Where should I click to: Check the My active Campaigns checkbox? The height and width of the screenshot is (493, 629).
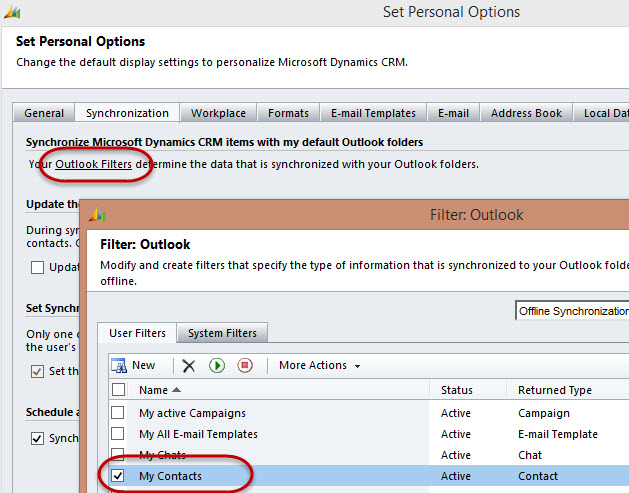(118, 413)
